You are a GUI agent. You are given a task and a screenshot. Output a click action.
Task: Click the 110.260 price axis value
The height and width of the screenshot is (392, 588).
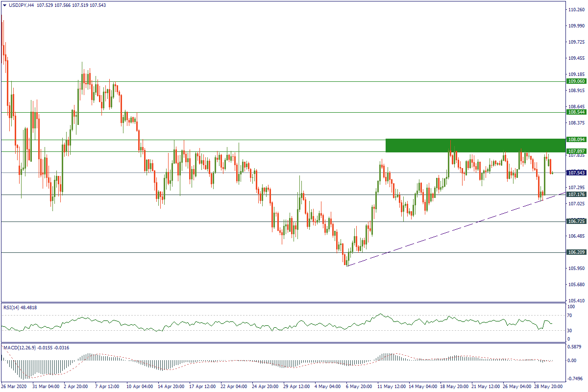(x=576, y=10)
